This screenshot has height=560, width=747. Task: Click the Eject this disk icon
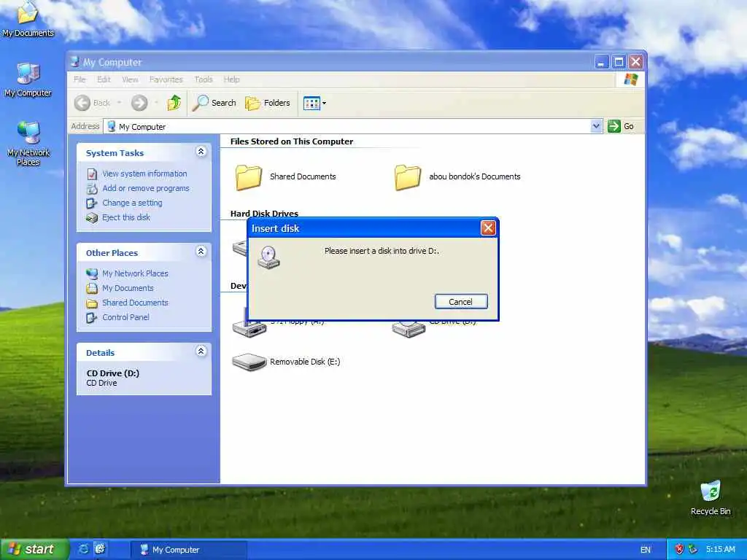coord(92,218)
